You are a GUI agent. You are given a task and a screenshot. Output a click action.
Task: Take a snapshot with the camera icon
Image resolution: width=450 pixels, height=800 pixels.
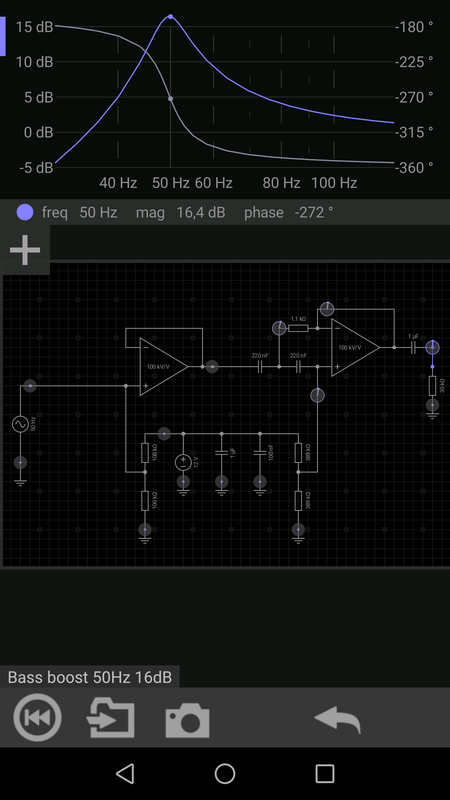pos(187,720)
